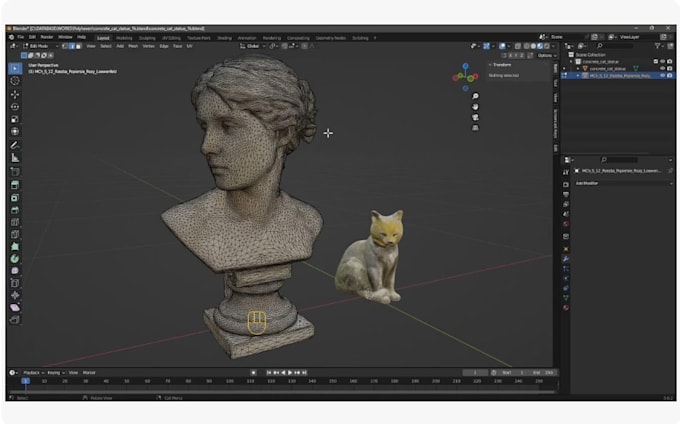Select the Poly Build tool
Image resolution: width=680 pixels, height=424 pixels.
click(15, 247)
